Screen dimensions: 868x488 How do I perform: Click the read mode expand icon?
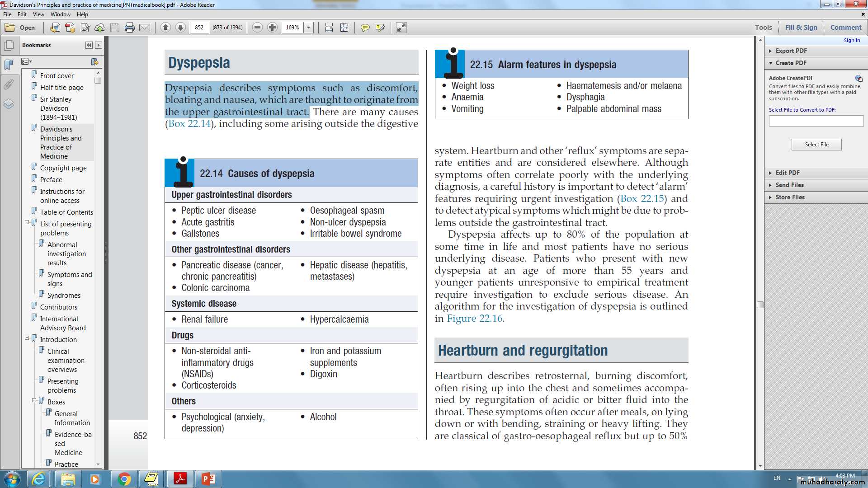coord(401,28)
